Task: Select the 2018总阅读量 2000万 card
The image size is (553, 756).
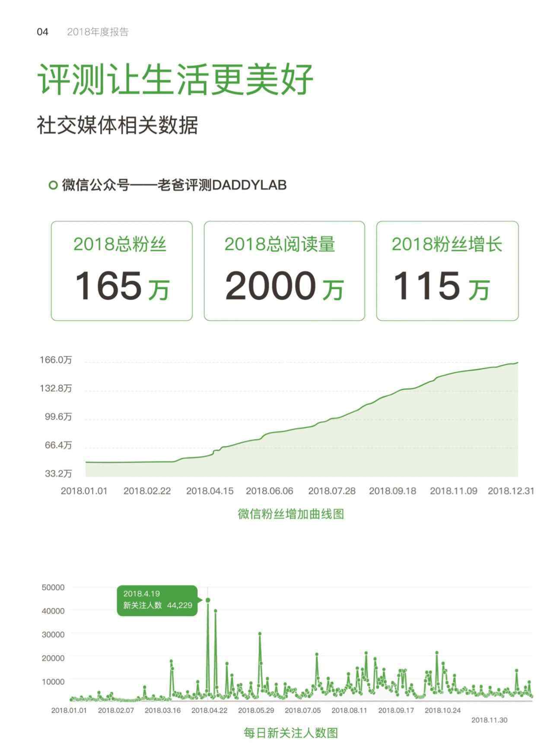Action: [284, 271]
